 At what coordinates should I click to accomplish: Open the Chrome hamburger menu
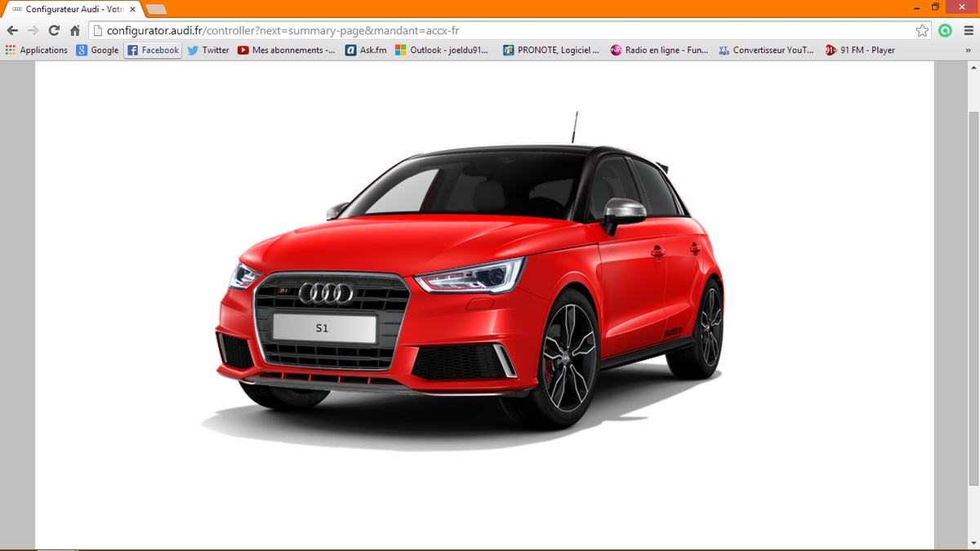[967, 30]
